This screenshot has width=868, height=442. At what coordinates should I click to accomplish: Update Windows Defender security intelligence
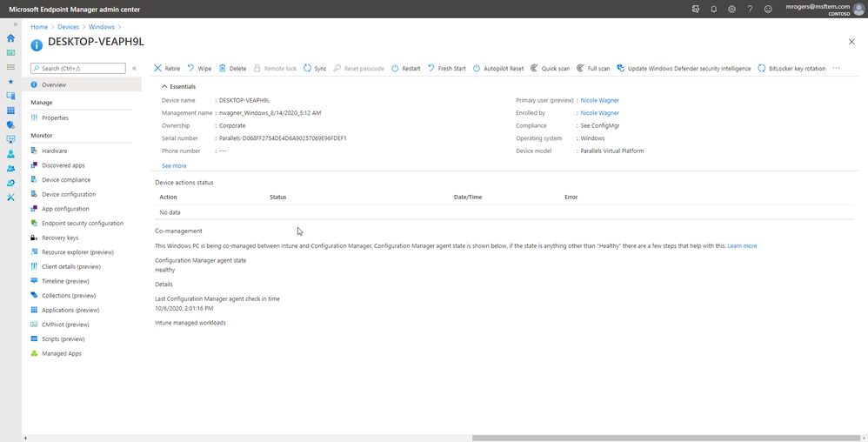click(x=684, y=68)
